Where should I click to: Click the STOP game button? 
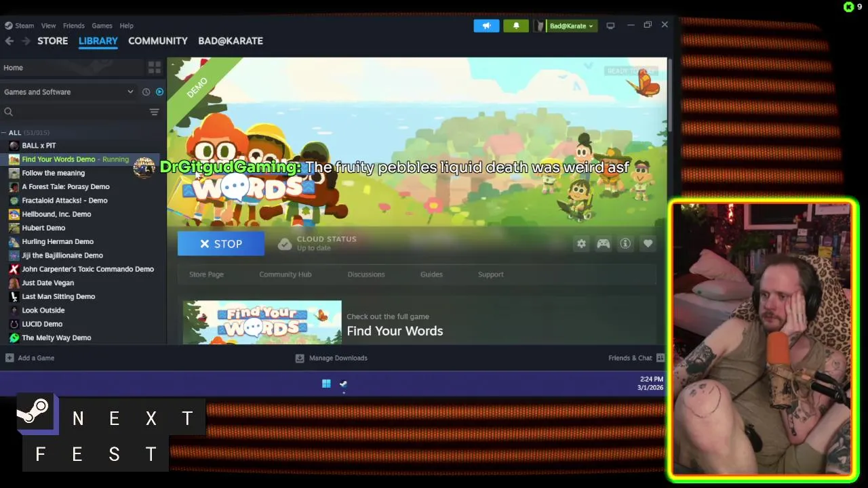point(221,244)
